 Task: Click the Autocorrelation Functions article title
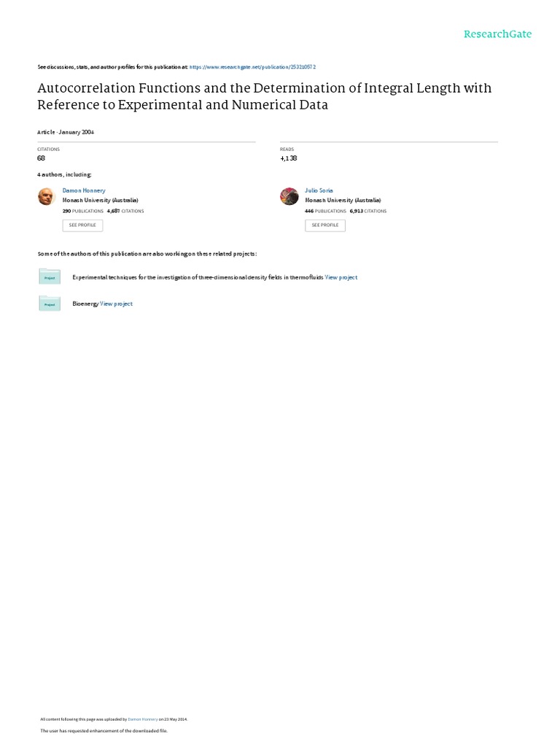[264, 96]
